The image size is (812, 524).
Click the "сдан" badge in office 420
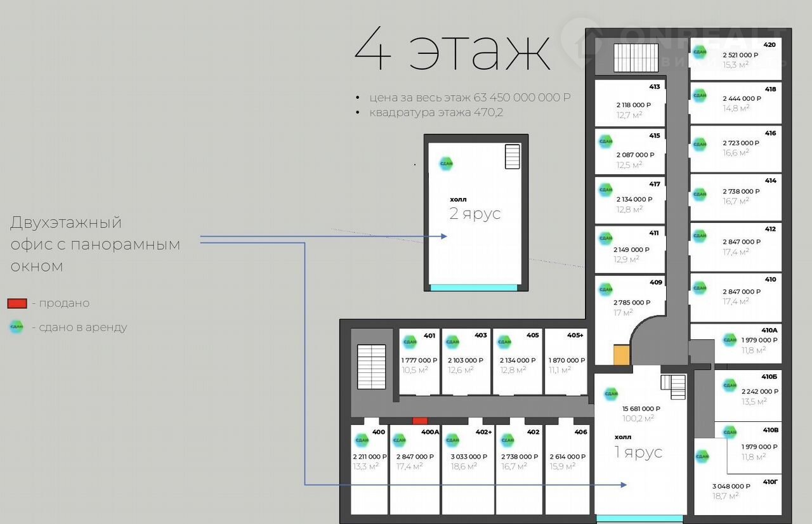(x=699, y=51)
